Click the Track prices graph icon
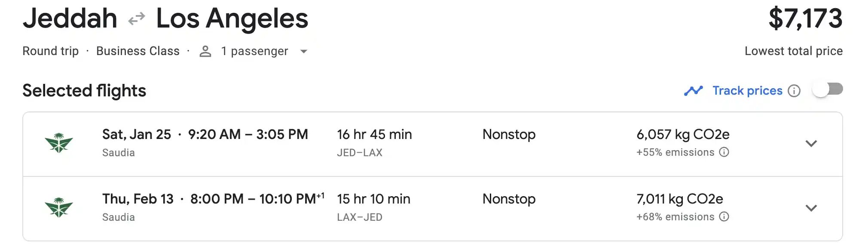Image resolution: width=868 pixels, height=250 pixels. [693, 91]
